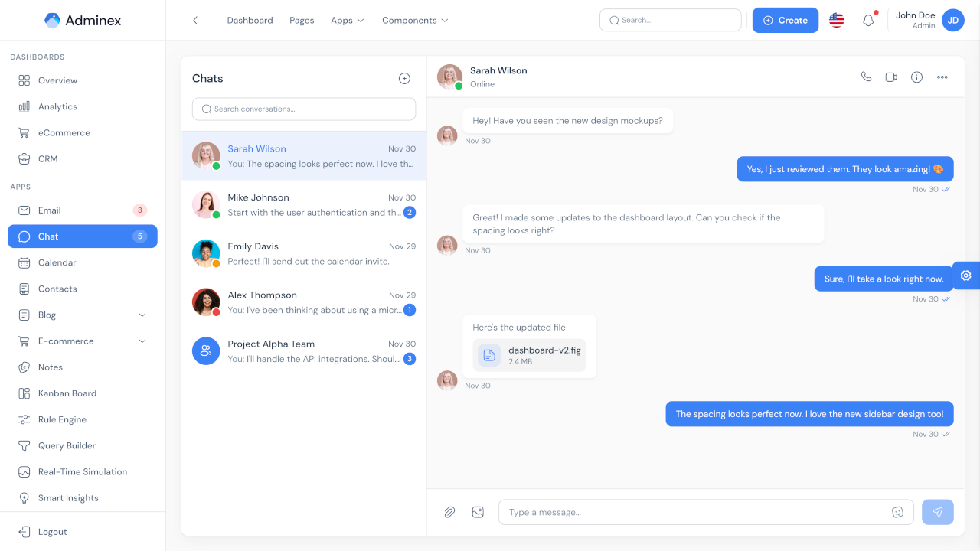Screen dimensions: 980x551
Task: Change language via US flag icon
Action: 837,21
